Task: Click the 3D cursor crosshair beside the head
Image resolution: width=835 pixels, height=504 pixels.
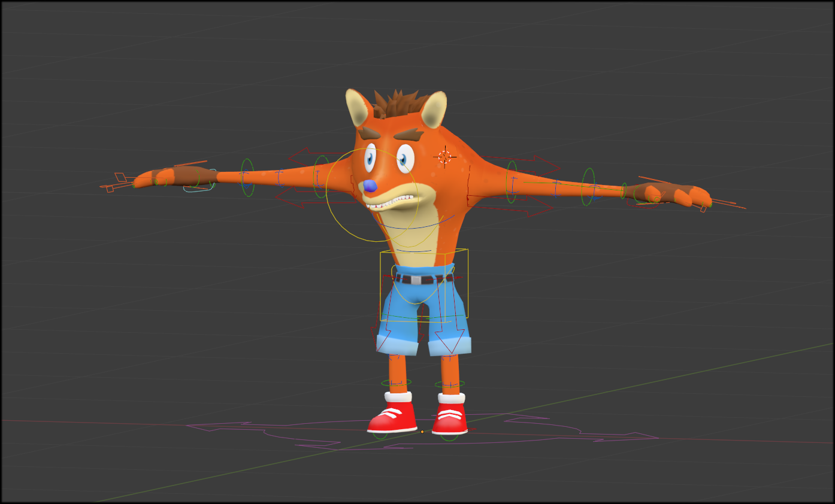Action: 444,157
